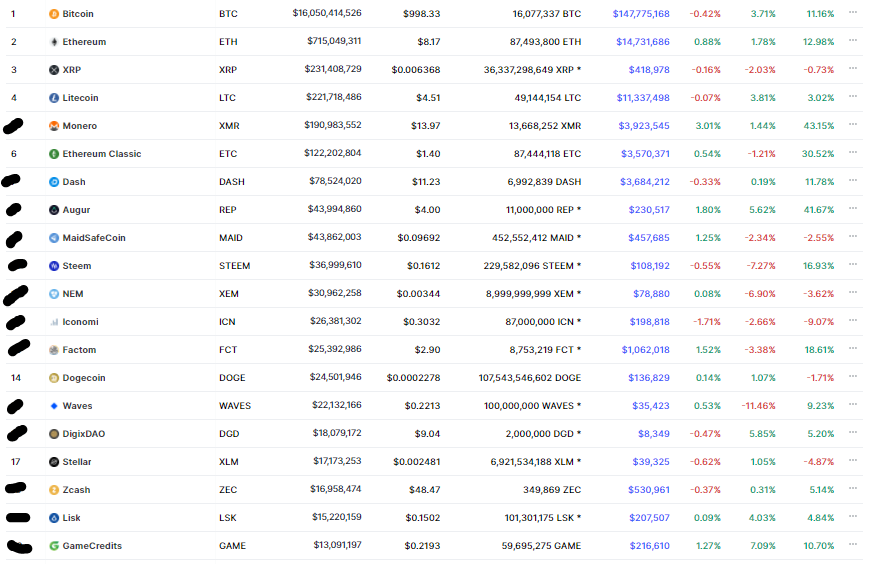Viewport: 875px width, 564px height.
Task: Click Ethereum price $8.17
Action: (429, 42)
